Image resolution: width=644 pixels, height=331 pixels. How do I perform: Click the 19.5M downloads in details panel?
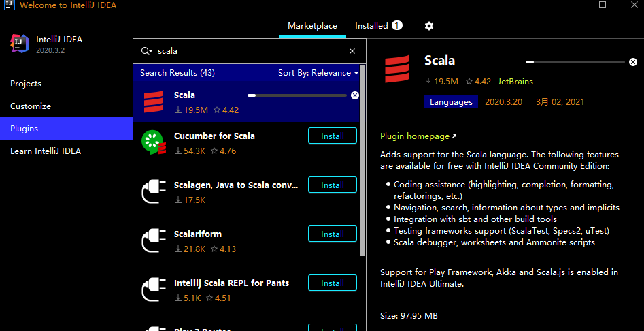[441, 82]
